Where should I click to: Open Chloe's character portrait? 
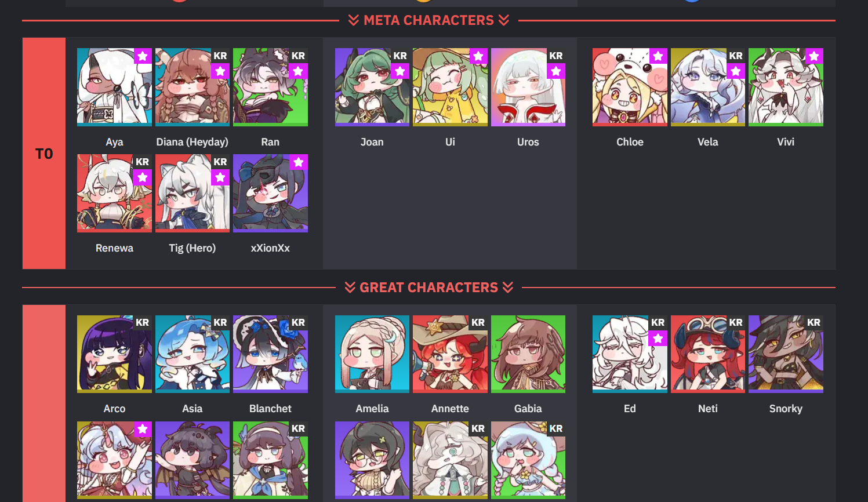click(x=630, y=87)
